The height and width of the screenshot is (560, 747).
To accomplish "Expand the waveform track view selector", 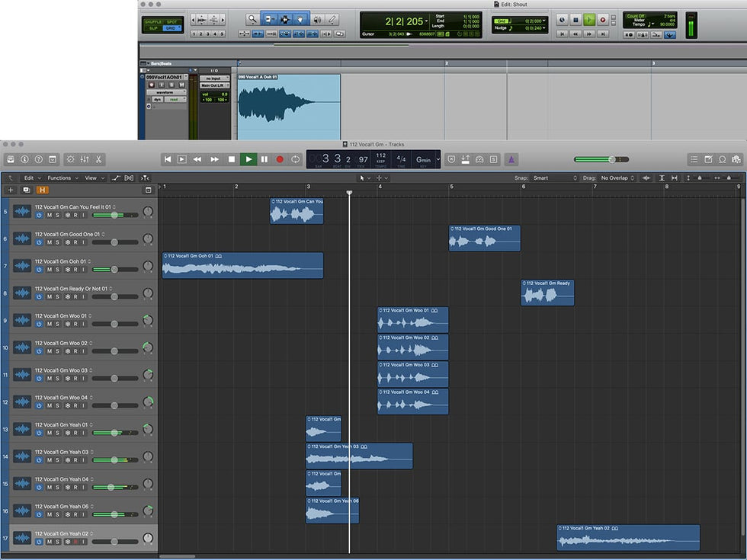I will [x=166, y=92].
